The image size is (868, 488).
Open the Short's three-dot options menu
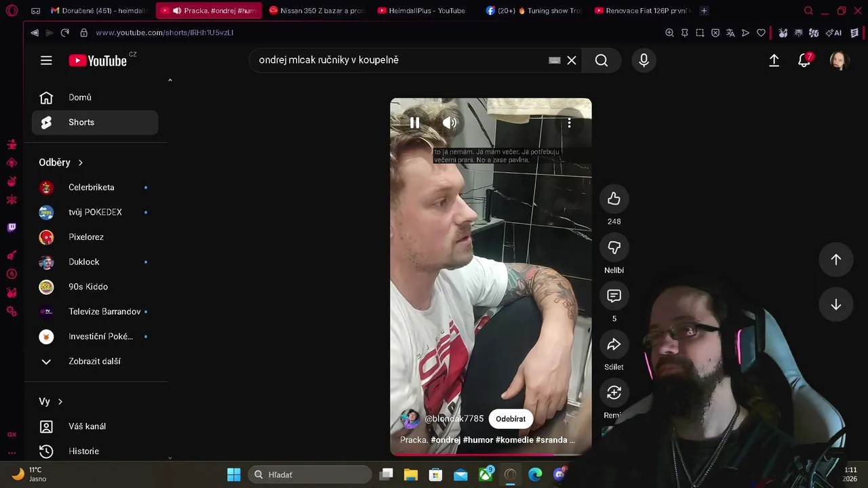569,123
